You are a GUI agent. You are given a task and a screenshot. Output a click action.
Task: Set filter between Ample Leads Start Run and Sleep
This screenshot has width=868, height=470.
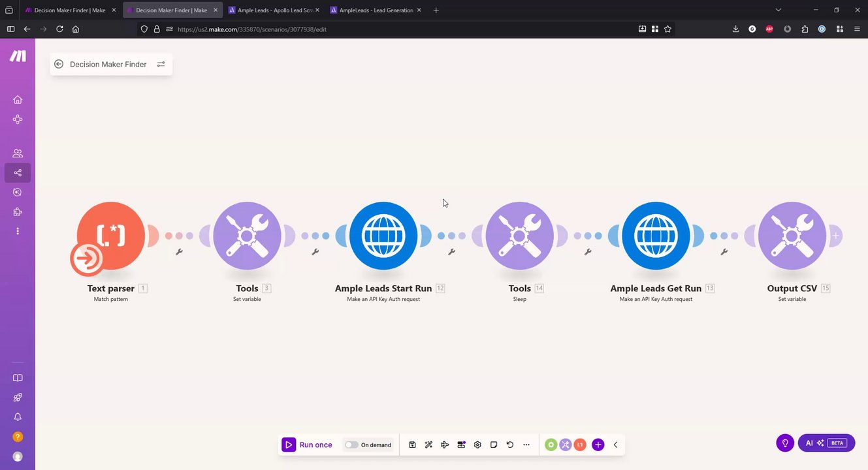(x=451, y=251)
